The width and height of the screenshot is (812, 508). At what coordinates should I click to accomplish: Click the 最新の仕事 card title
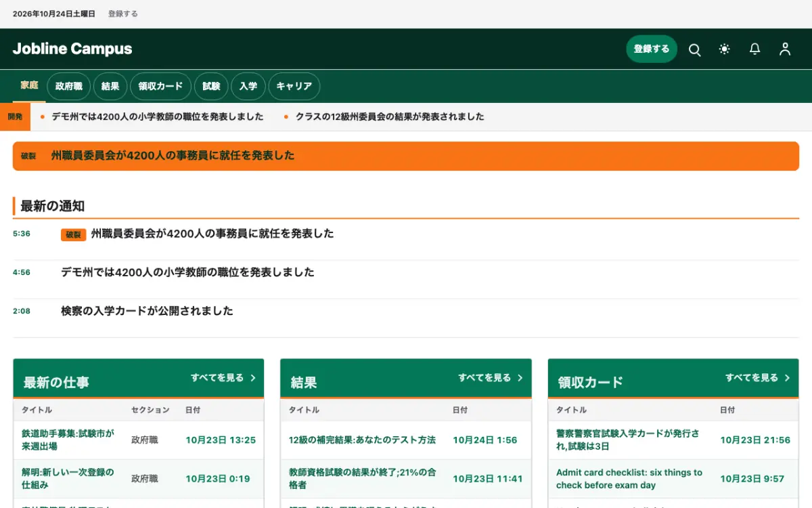(x=56, y=383)
